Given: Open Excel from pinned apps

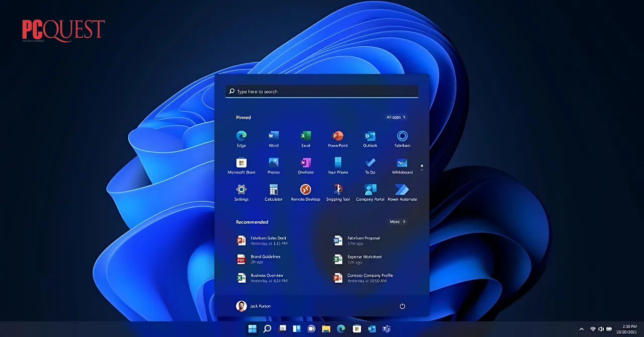Looking at the screenshot, I should (x=305, y=136).
